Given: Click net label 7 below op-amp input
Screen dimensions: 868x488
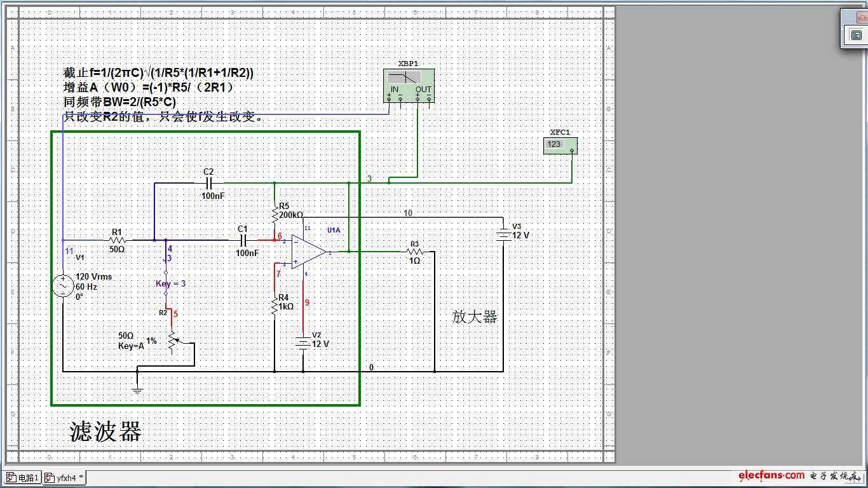Looking at the screenshot, I should [278, 273].
